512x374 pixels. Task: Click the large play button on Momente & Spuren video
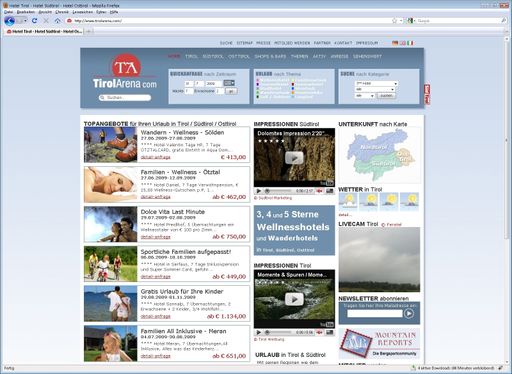[x=294, y=299]
